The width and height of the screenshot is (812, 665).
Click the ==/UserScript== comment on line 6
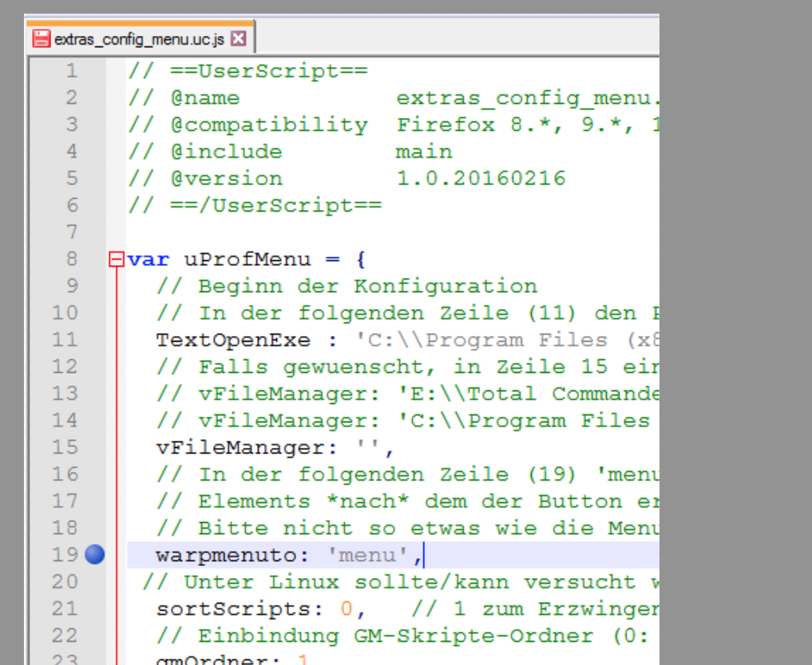[275, 205]
